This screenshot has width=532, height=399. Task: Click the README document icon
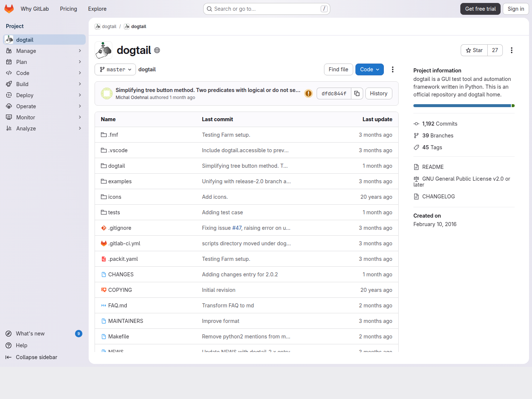(x=416, y=167)
